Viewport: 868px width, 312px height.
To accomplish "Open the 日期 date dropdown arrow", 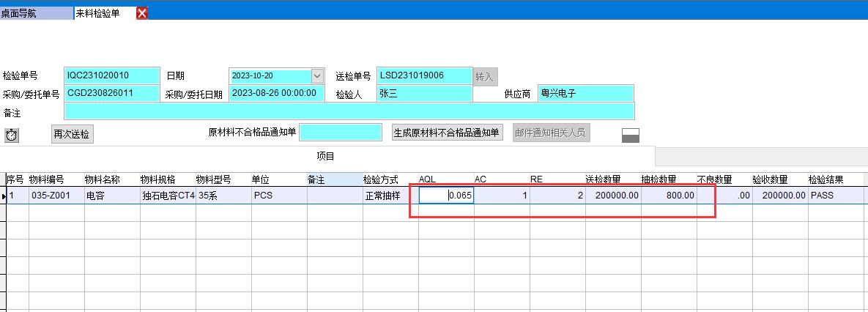I will tap(317, 75).
